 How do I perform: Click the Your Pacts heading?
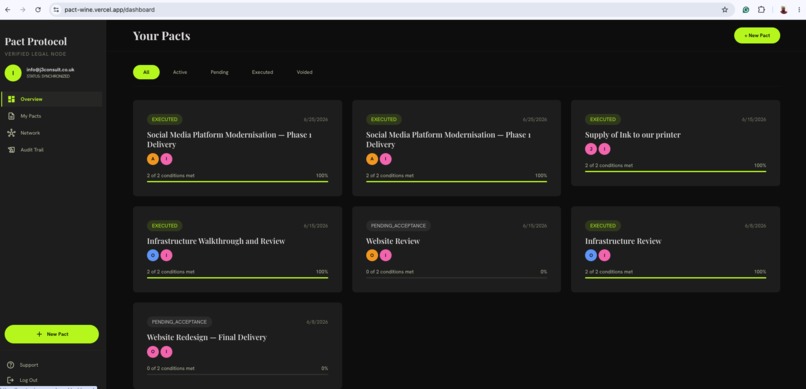161,36
